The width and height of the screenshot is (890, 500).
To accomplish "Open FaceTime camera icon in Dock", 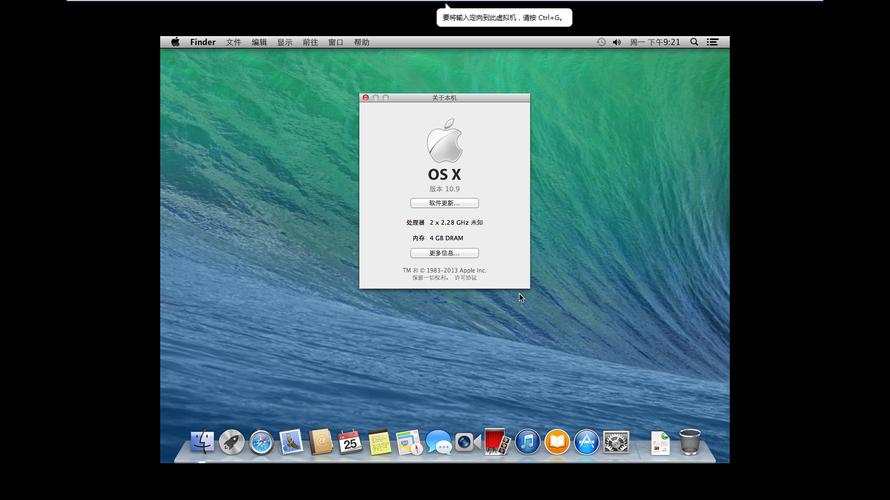I will pyautogui.click(x=468, y=442).
